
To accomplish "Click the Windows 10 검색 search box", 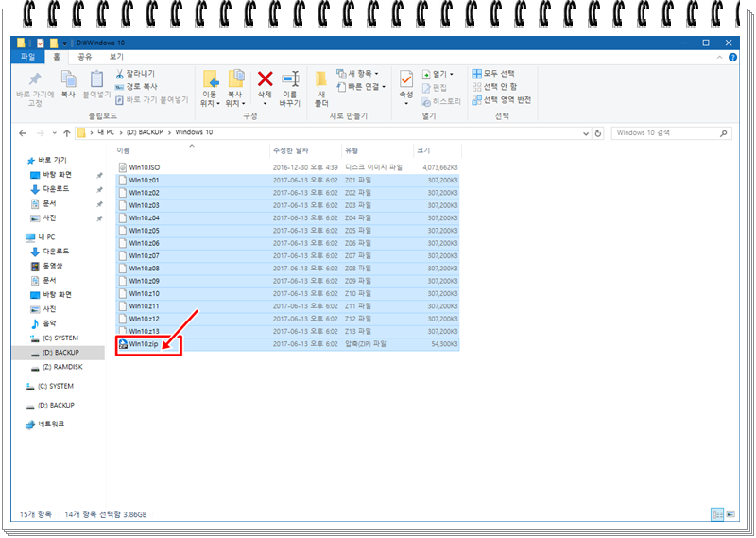I will coord(671,133).
